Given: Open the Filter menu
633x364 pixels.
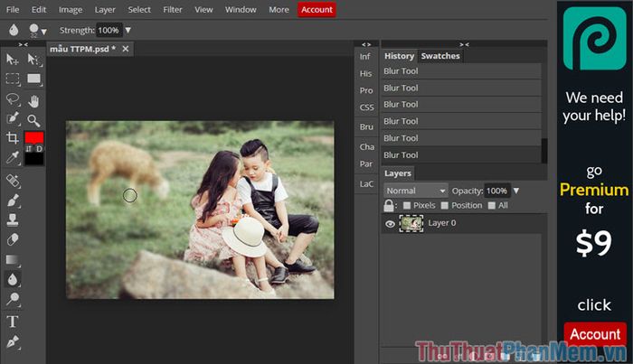Looking at the screenshot, I should [173, 10].
